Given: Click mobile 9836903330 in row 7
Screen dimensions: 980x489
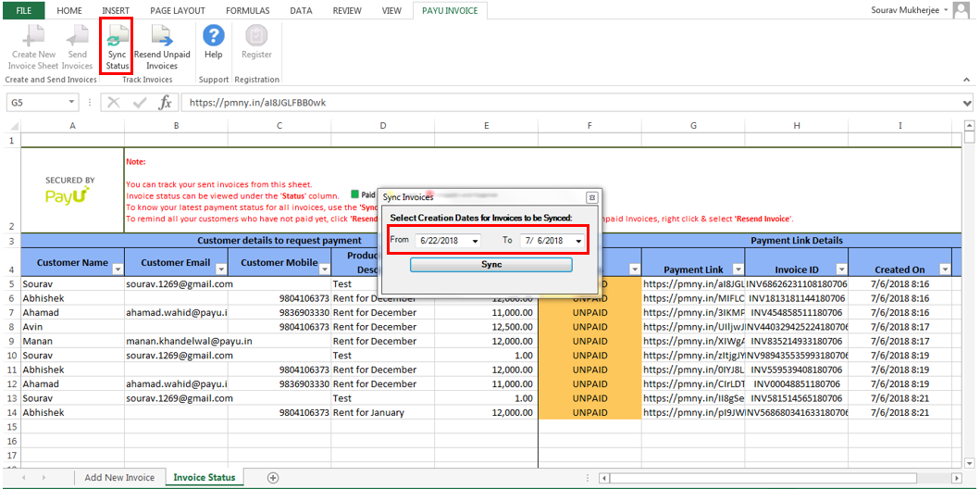Looking at the screenshot, I should point(279,313).
